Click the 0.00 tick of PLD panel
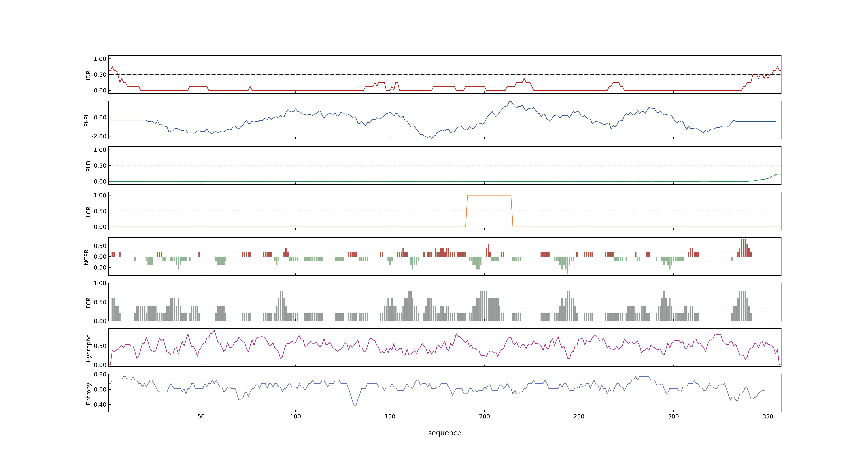 point(100,182)
